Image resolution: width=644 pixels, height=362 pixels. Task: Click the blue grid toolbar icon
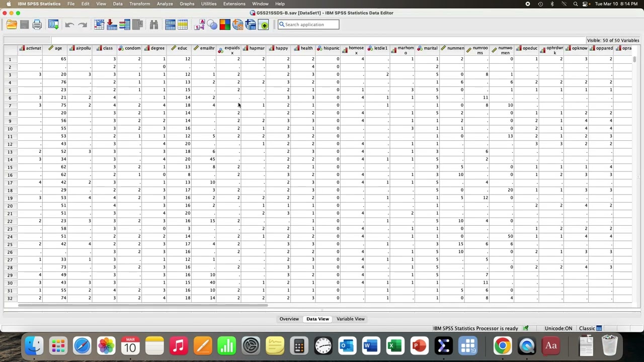pos(170,25)
